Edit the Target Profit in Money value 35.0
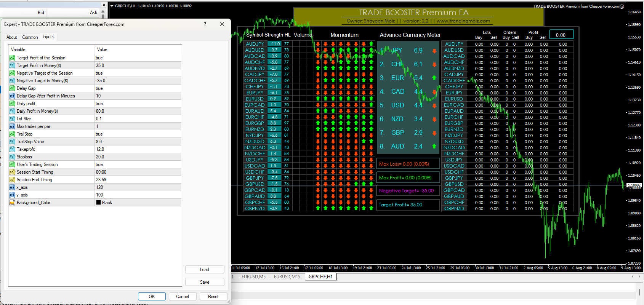The image size is (644, 305). [x=138, y=65]
